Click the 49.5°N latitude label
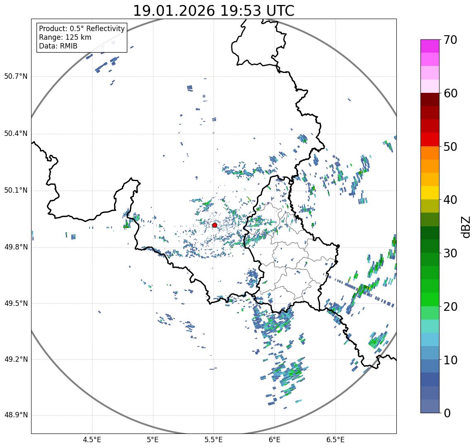This screenshot has height=448, width=476. point(16,303)
